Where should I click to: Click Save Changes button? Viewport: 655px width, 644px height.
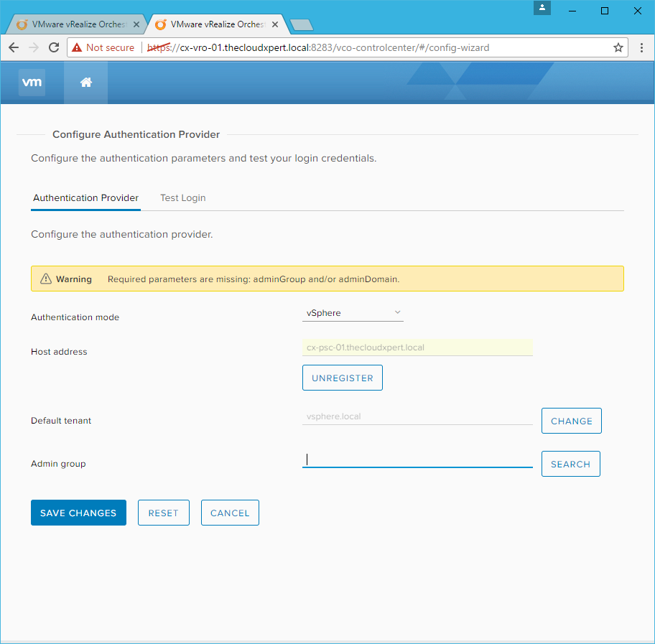tap(78, 513)
